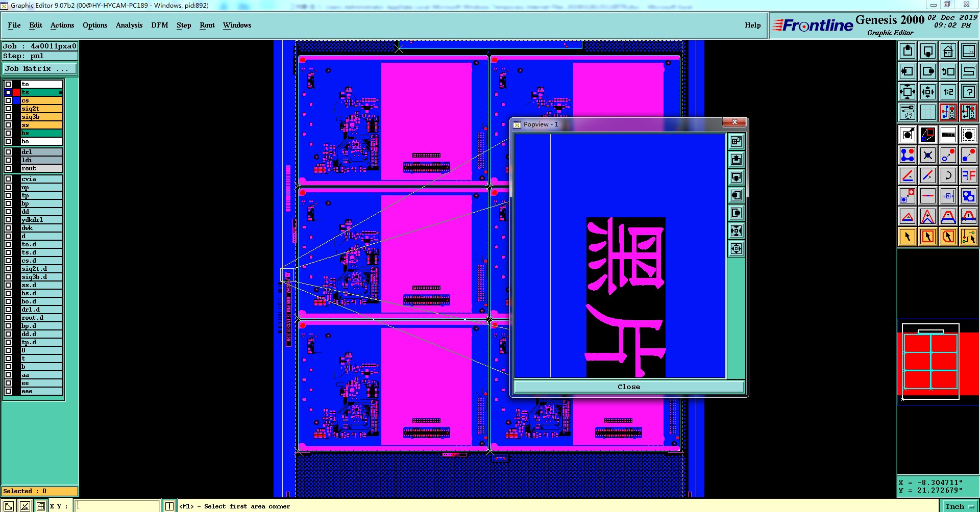Click the 1:2 zoom scale icon
Image resolution: width=980 pixels, height=512 pixels.
pos(948,92)
